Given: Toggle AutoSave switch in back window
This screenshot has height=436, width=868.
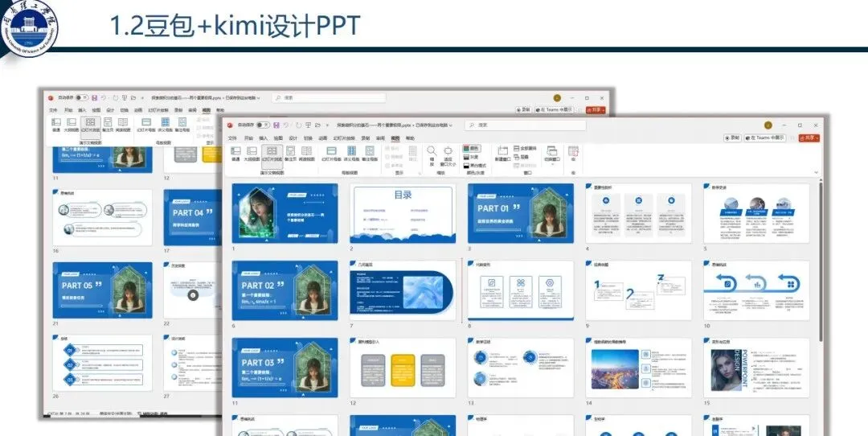Looking at the screenshot, I should [x=82, y=97].
